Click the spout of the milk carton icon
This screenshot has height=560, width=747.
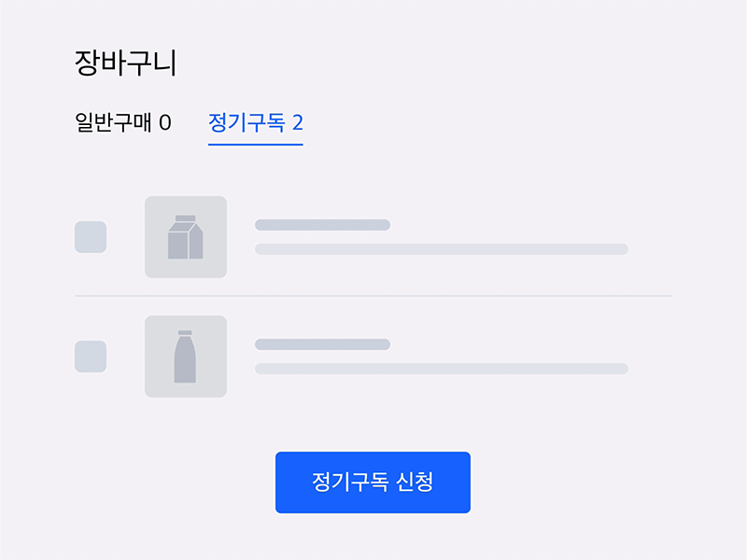185,218
